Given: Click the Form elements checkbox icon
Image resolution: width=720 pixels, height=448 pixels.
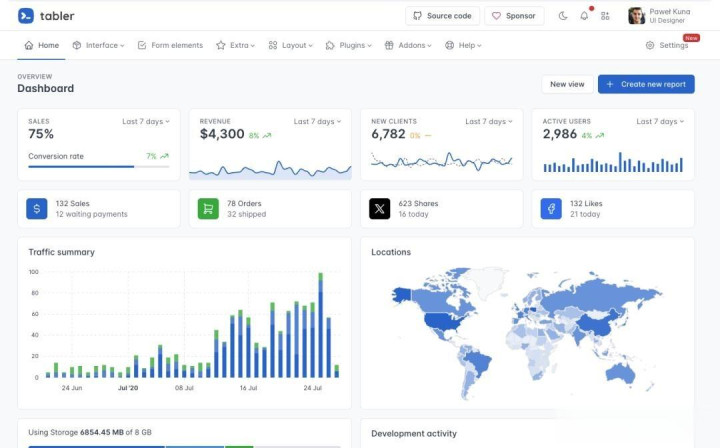Looking at the screenshot, I should (x=142, y=45).
